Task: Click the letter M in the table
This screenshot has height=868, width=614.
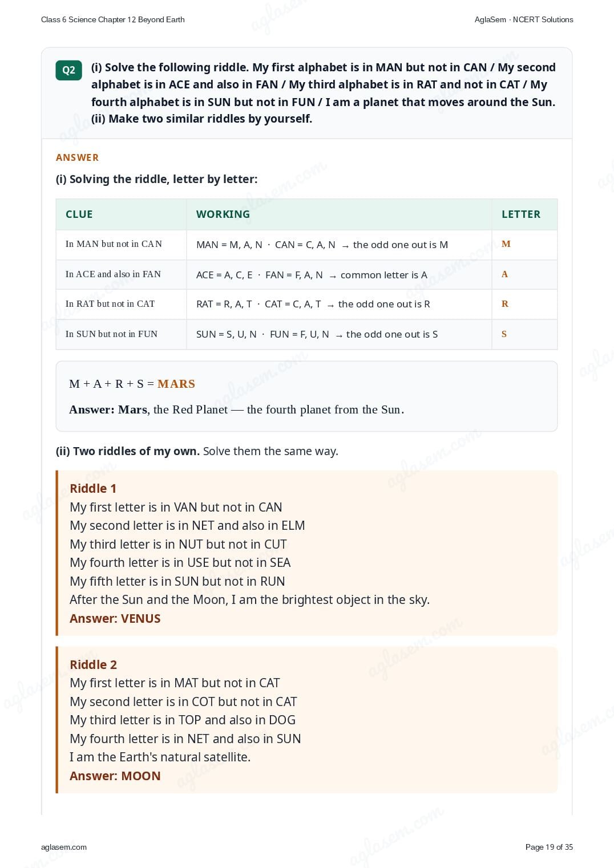Action: coord(506,244)
